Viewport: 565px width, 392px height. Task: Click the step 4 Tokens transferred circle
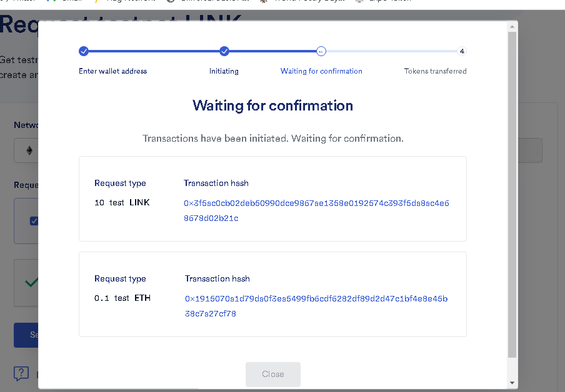[x=462, y=51]
